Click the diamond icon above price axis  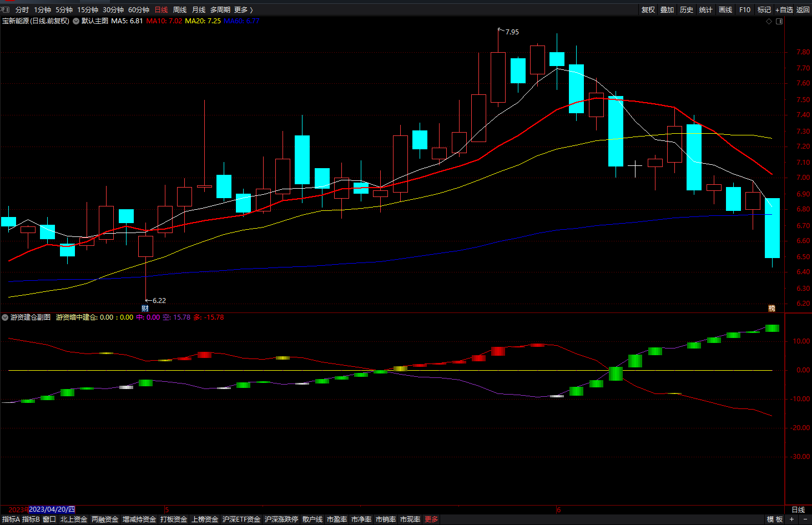pos(769,22)
